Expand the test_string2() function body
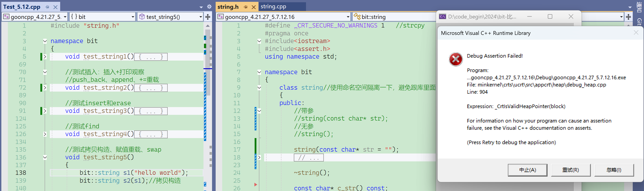 (x=45, y=88)
